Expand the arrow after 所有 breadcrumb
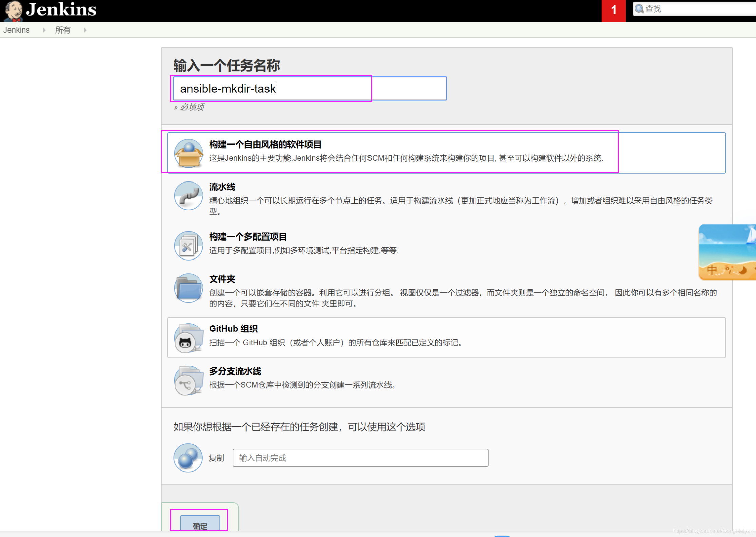The width and height of the screenshot is (756, 537). (x=85, y=30)
